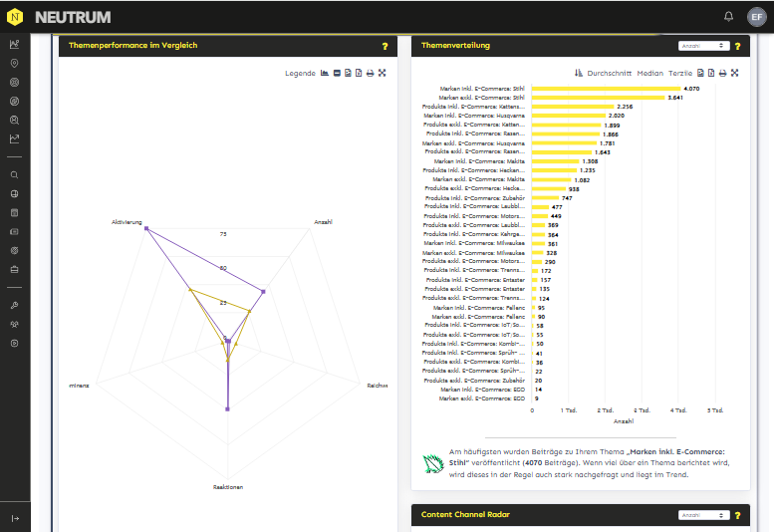Click Themenverteilung panel title
The image size is (774, 532).
pyautogui.click(x=455, y=45)
